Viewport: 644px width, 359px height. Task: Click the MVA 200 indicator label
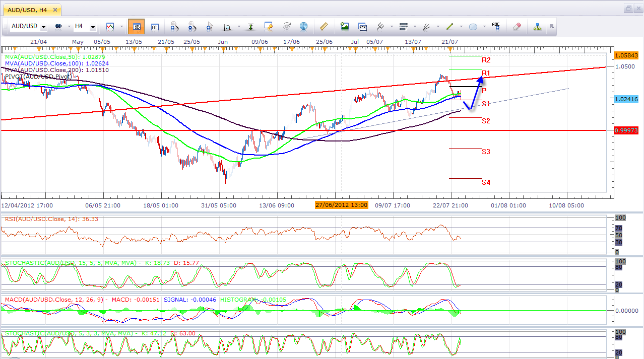tap(56, 70)
